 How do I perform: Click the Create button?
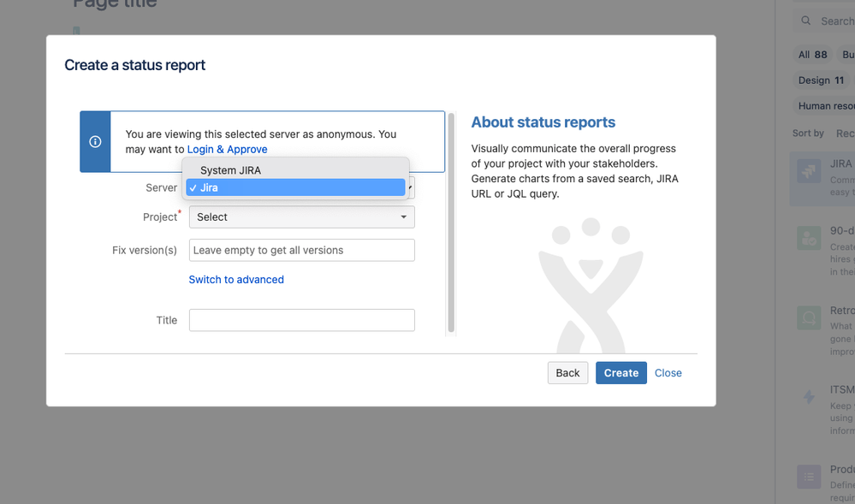click(621, 373)
